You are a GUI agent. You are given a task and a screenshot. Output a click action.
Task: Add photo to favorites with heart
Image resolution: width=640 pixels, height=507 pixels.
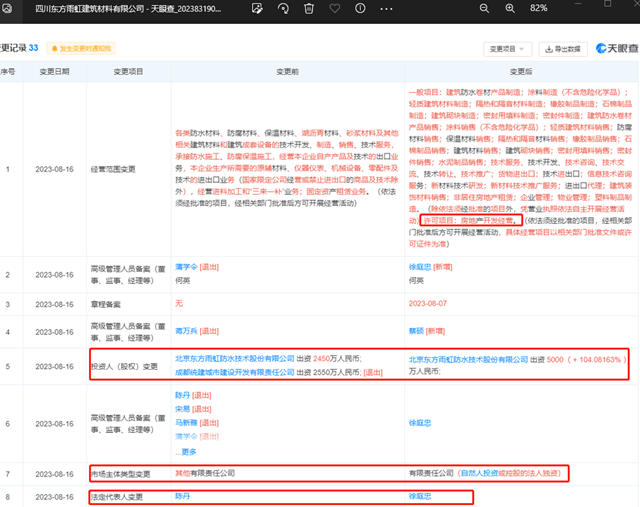[x=335, y=8]
